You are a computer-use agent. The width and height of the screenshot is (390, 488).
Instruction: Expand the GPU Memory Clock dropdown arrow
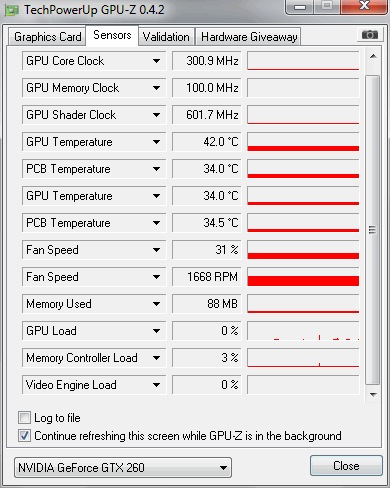156,88
